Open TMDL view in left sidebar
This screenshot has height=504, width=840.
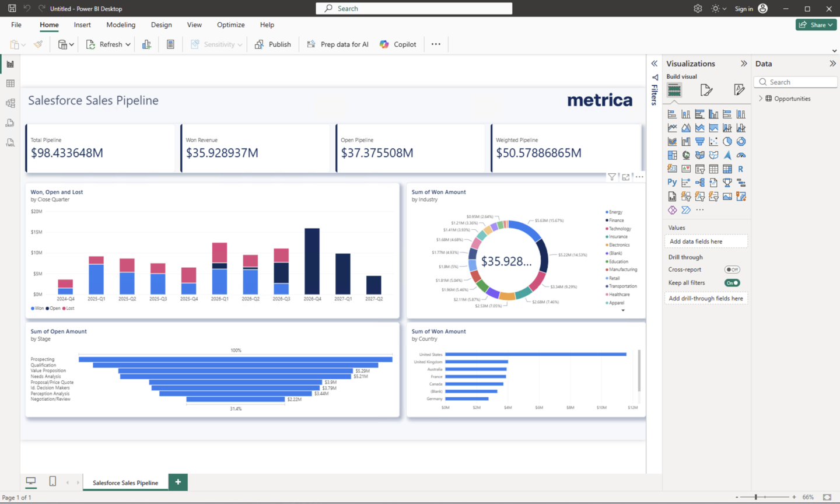[x=10, y=142]
